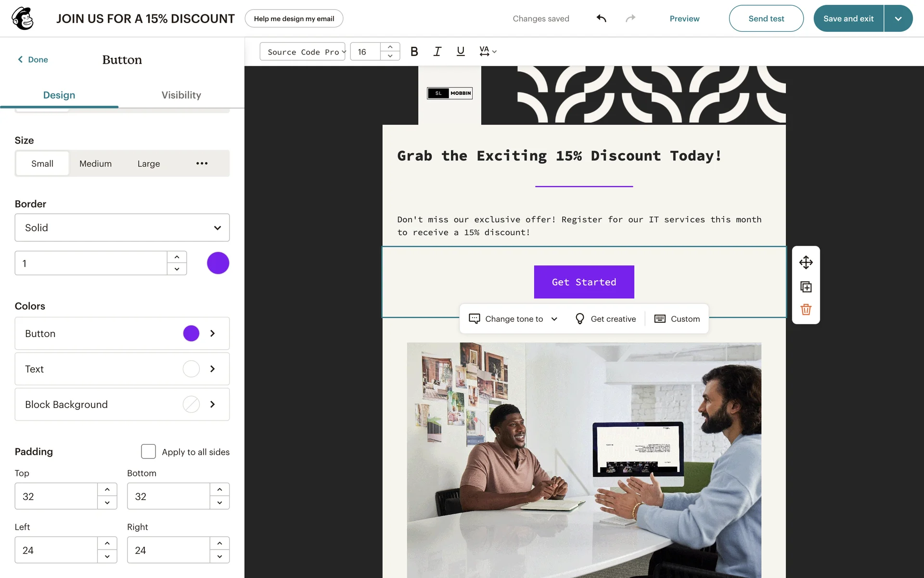This screenshot has height=578, width=924.
Task: Duplicate the selected button block
Action: point(806,287)
